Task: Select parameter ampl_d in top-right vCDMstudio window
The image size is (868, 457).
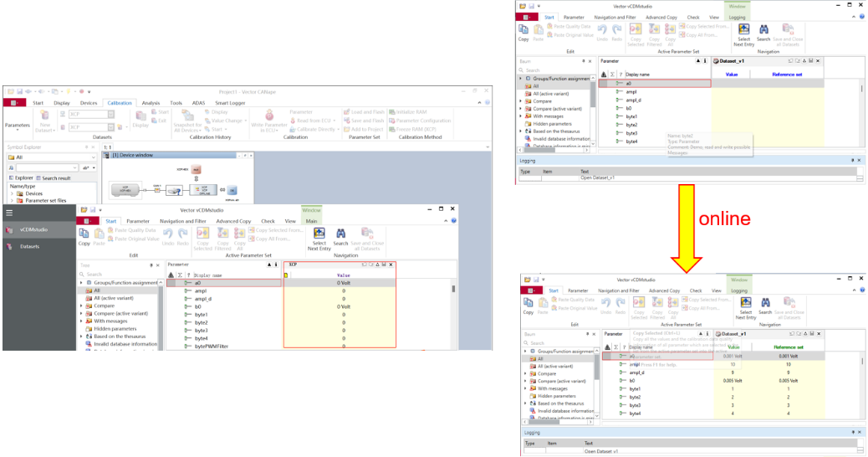Action: pyautogui.click(x=633, y=100)
